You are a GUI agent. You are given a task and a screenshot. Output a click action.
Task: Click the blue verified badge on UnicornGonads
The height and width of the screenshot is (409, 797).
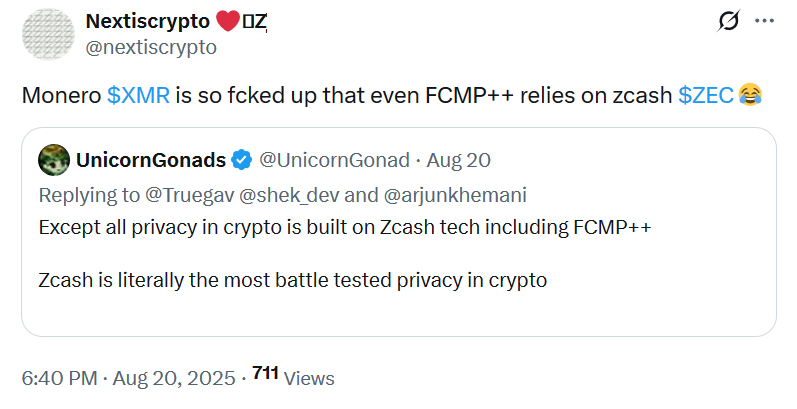tap(241, 159)
